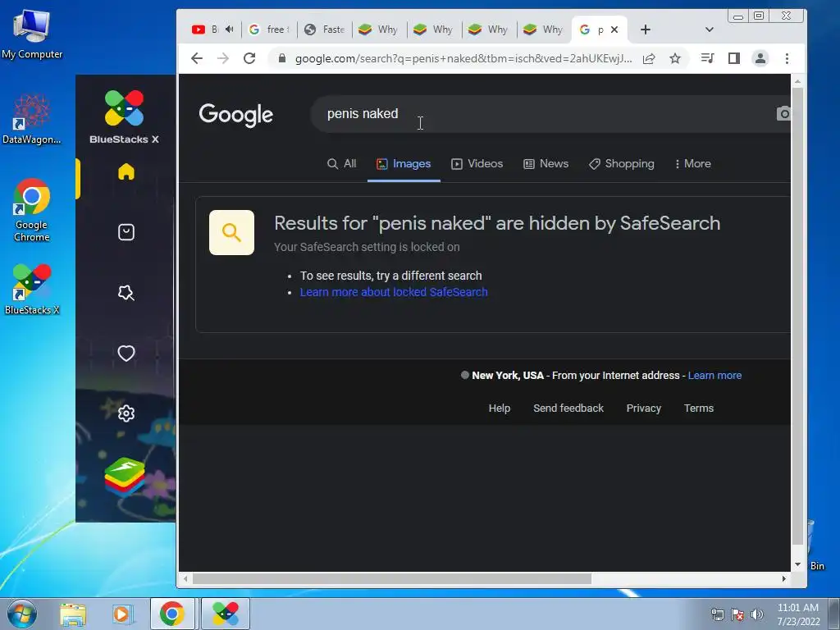This screenshot has height=630, width=840.
Task: Open the location 'Learn more' link
Action: [x=714, y=376]
